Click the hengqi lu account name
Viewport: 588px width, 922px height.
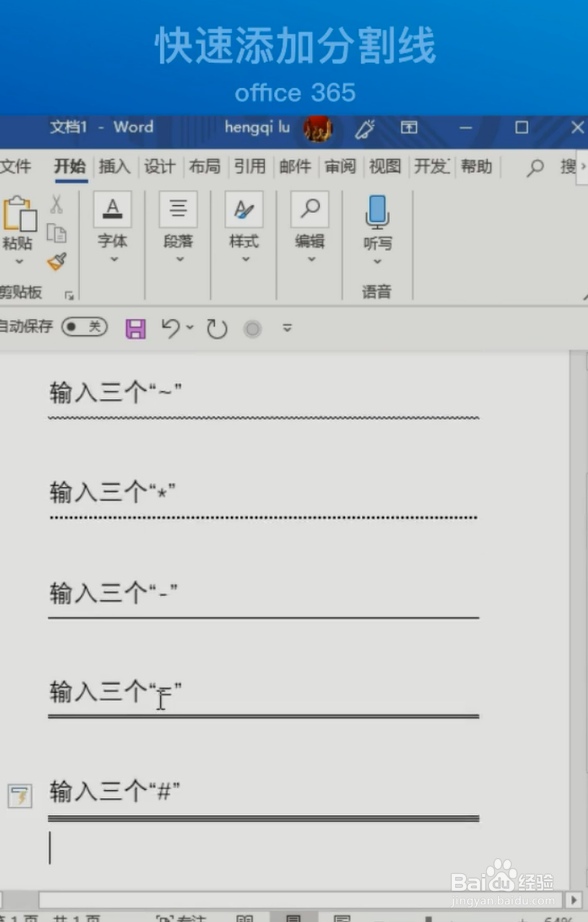tap(257, 128)
